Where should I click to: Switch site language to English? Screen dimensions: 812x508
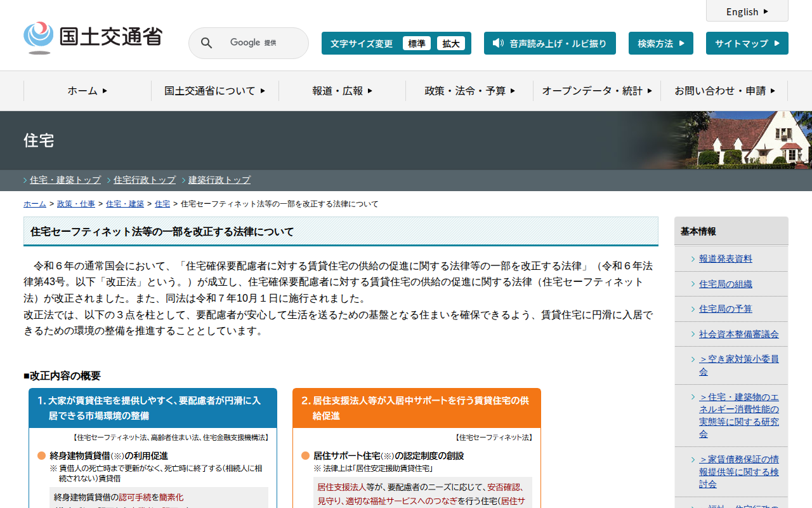coord(747,11)
